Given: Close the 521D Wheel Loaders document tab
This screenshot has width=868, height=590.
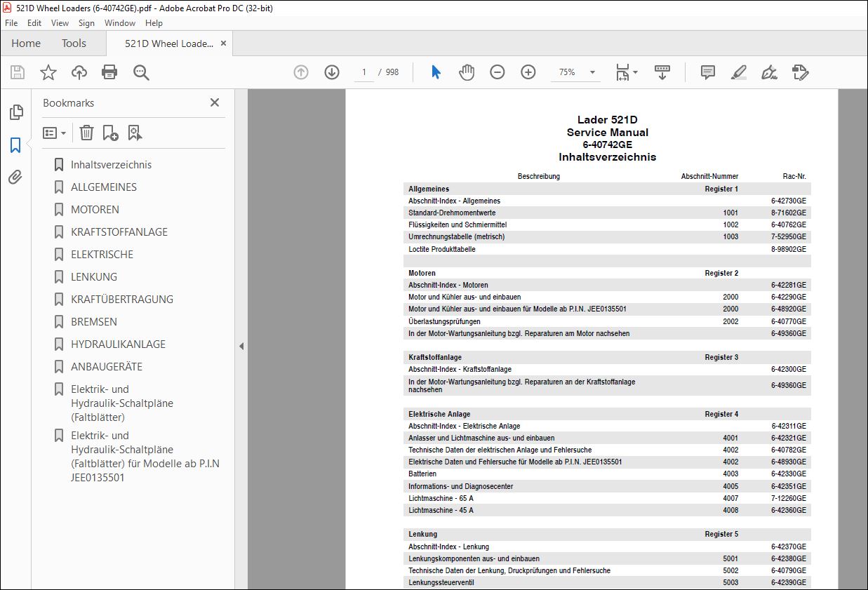Looking at the screenshot, I should [224, 43].
